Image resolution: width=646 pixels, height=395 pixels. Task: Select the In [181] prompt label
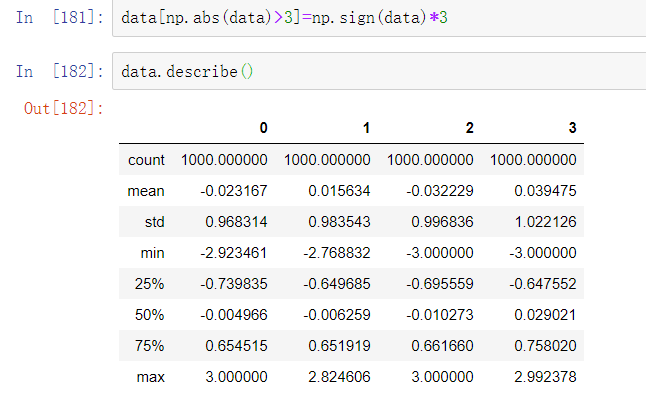(60, 18)
